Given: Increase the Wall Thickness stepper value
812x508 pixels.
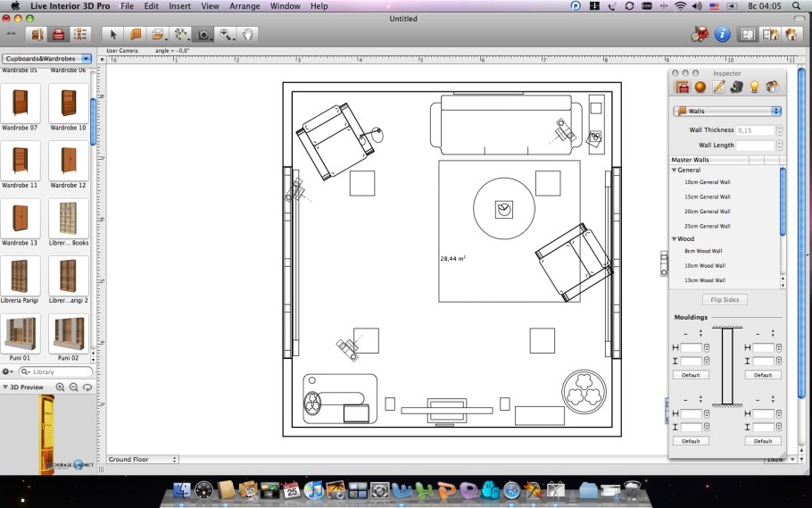Looking at the screenshot, I should 779,128.
